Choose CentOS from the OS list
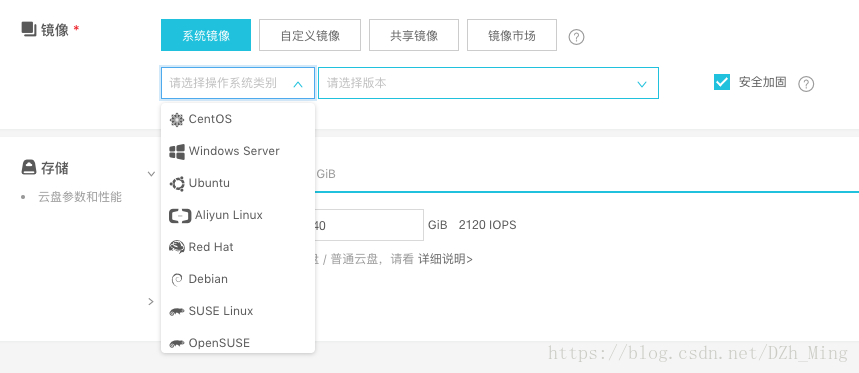This screenshot has width=859, height=373. pos(238,119)
